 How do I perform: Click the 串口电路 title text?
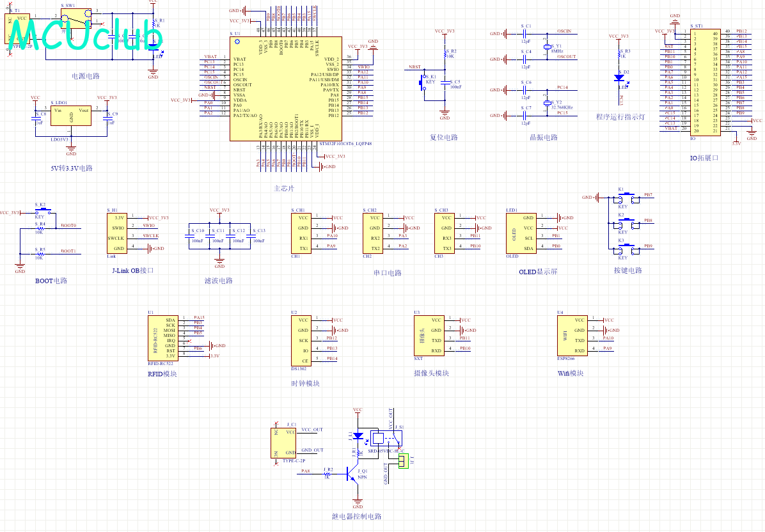(388, 273)
